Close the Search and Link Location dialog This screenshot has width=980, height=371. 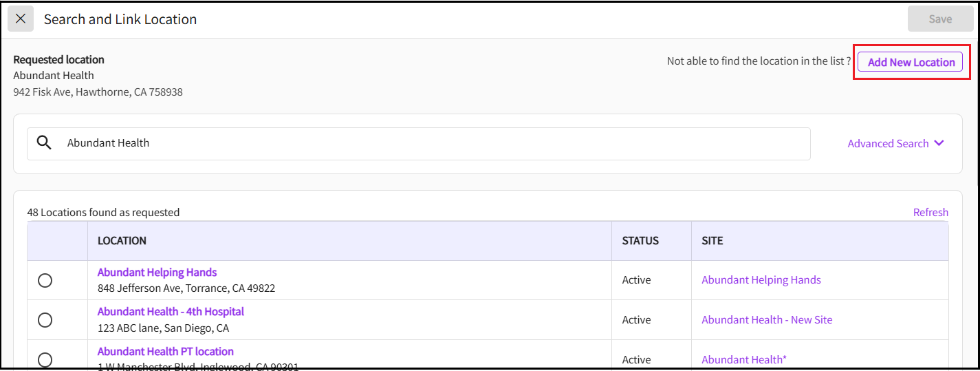(21, 19)
